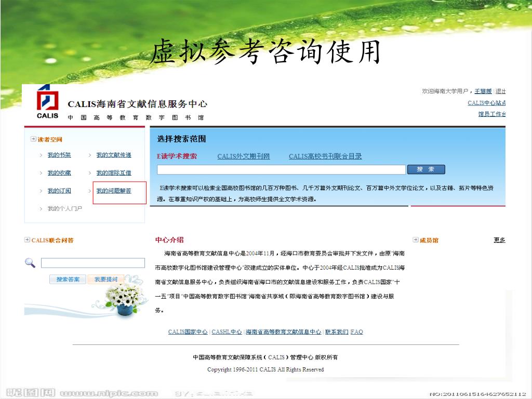Click the arrow icon beside 读者空间
The width and height of the screenshot is (532, 399).
tap(33, 139)
